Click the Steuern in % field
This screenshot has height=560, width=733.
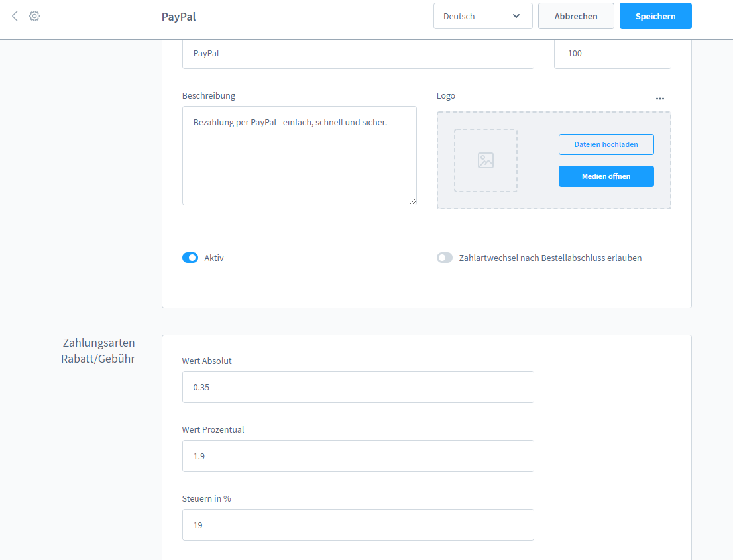[x=358, y=525]
